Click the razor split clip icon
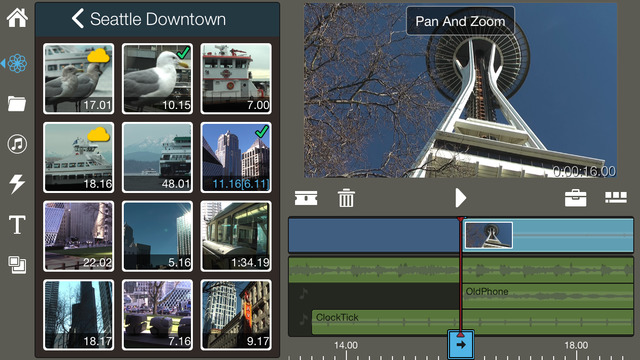 pos(306,198)
